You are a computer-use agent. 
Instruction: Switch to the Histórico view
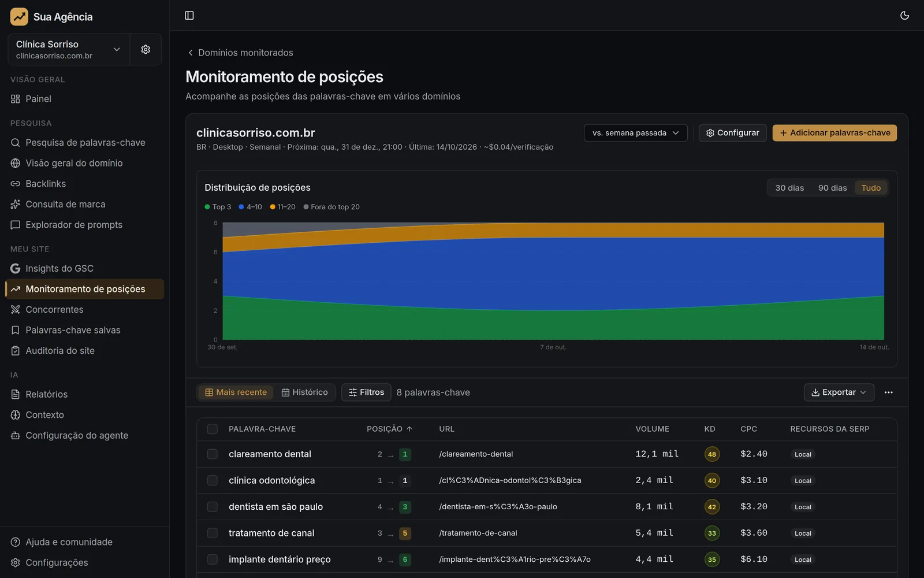point(304,392)
